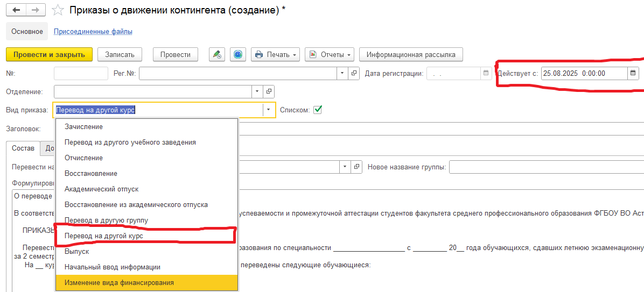644x292 pixels.
Task: Click the back navigation arrow
Action: [17, 10]
